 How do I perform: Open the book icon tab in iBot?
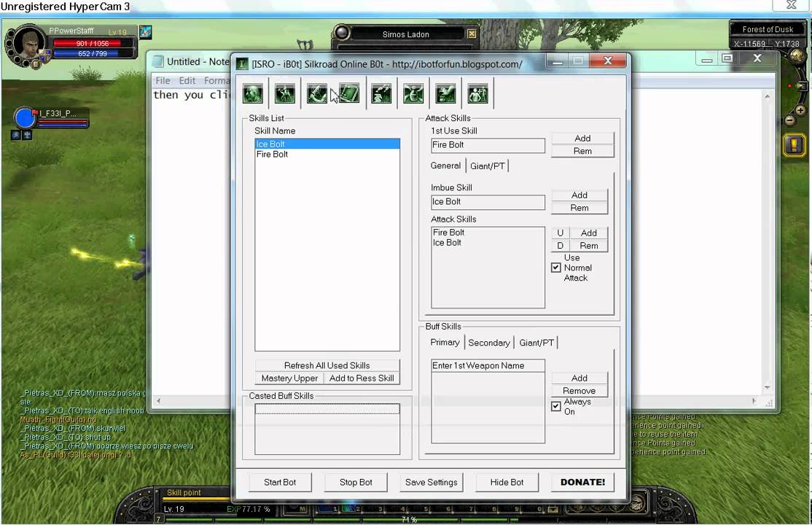[x=350, y=94]
